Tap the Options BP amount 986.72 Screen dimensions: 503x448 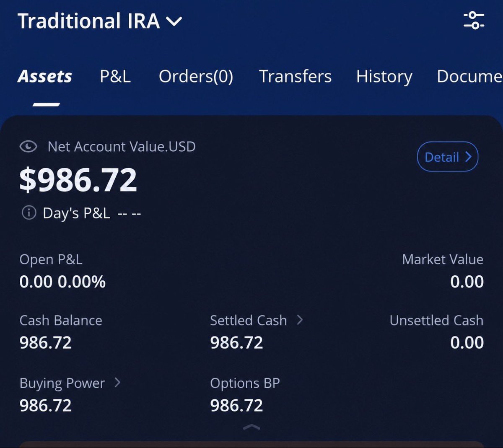[x=236, y=406]
